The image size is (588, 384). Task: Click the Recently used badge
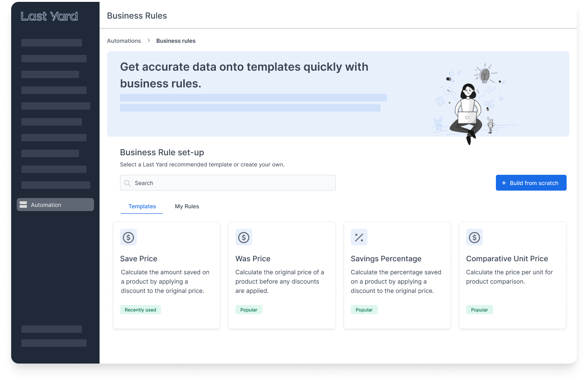[x=140, y=310]
